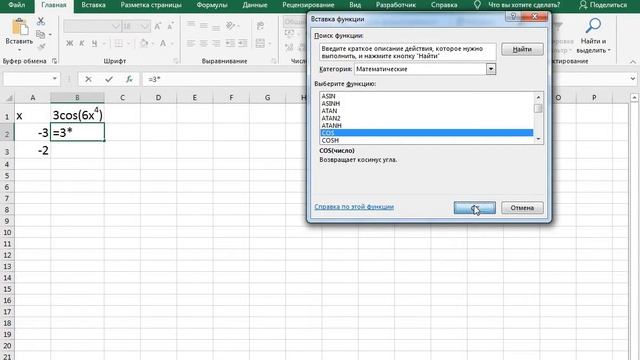Toggle italic К formatting

coord(82,43)
